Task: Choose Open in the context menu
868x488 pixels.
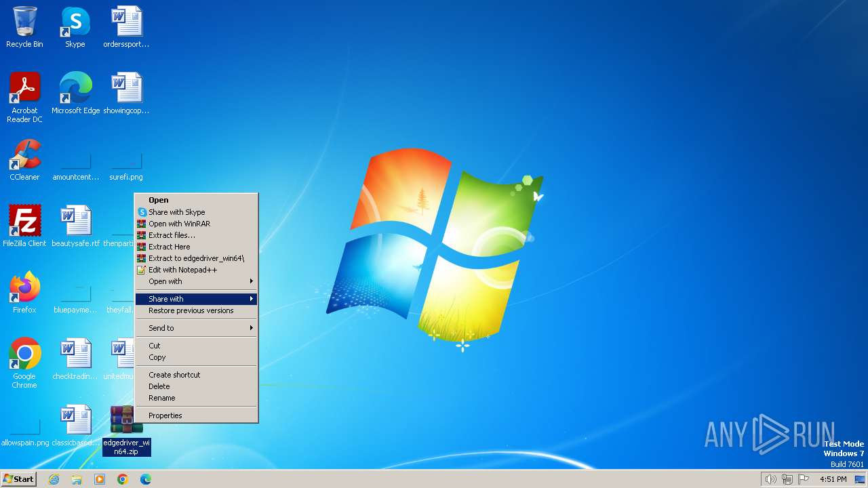Action: 197,200
